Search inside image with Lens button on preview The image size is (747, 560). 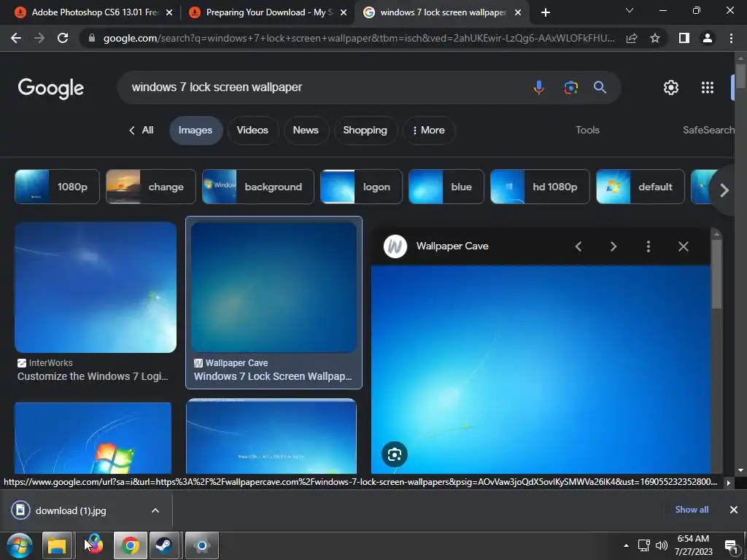395,455
